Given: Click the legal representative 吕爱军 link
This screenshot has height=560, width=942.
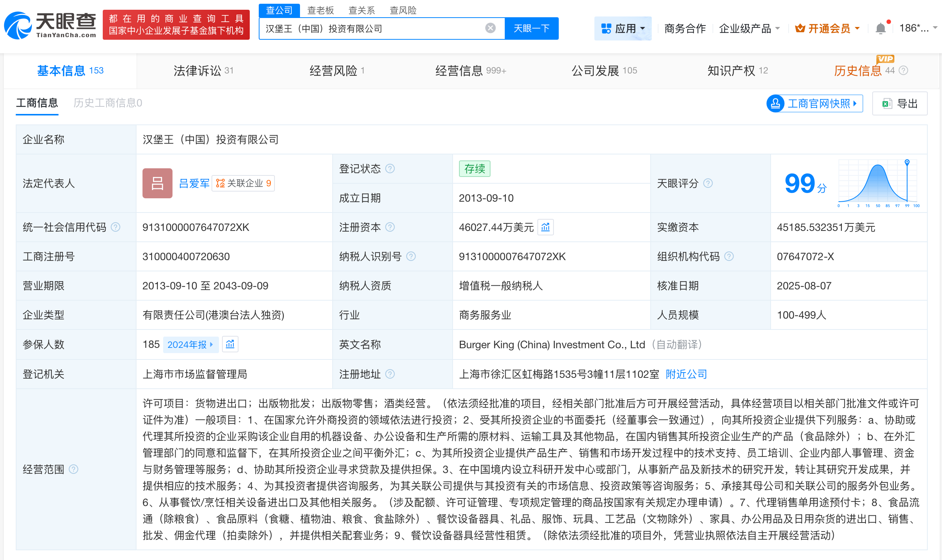Looking at the screenshot, I should [x=194, y=183].
